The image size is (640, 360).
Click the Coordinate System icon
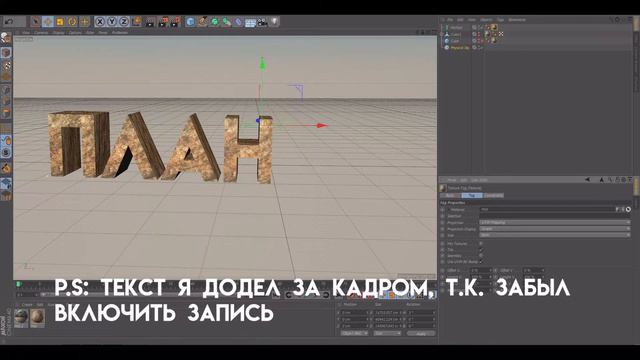pyautogui.click(x=137, y=21)
